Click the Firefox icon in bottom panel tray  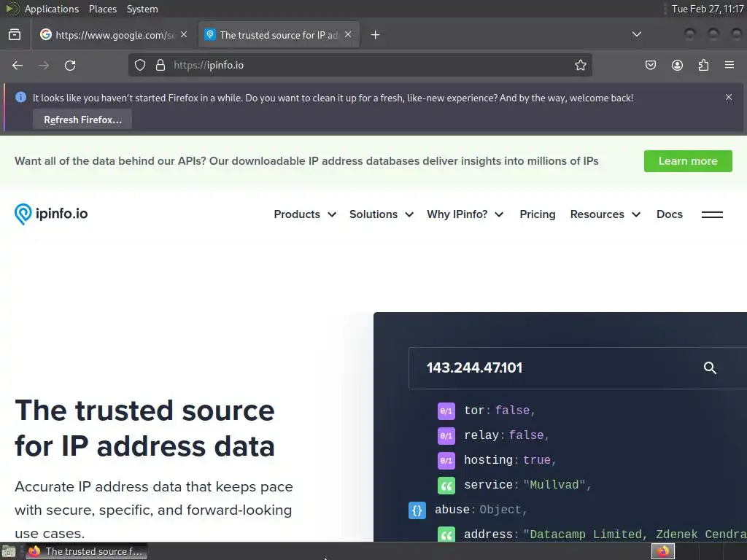(x=662, y=551)
